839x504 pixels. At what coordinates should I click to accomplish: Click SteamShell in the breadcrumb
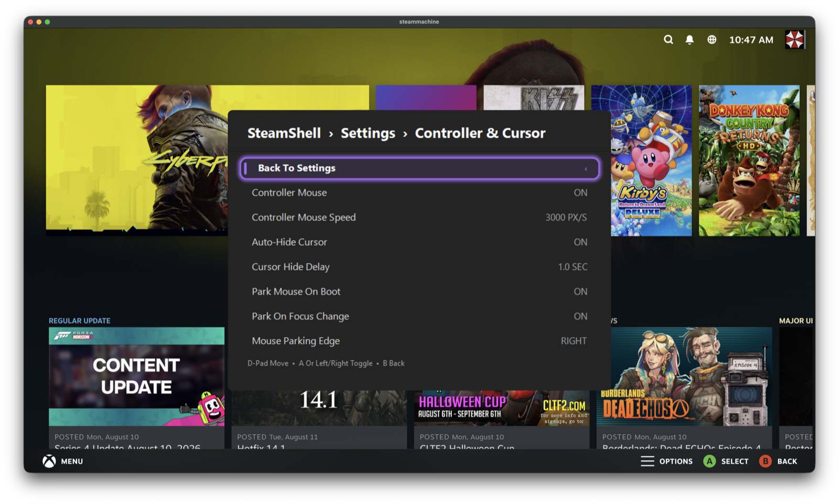click(x=284, y=133)
